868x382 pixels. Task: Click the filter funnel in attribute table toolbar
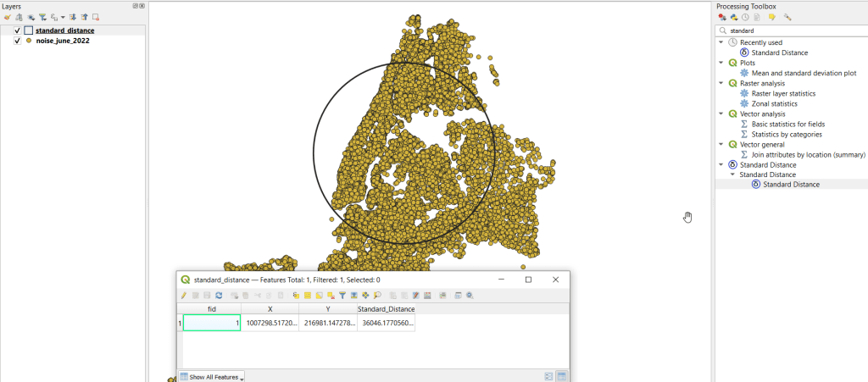coord(342,296)
